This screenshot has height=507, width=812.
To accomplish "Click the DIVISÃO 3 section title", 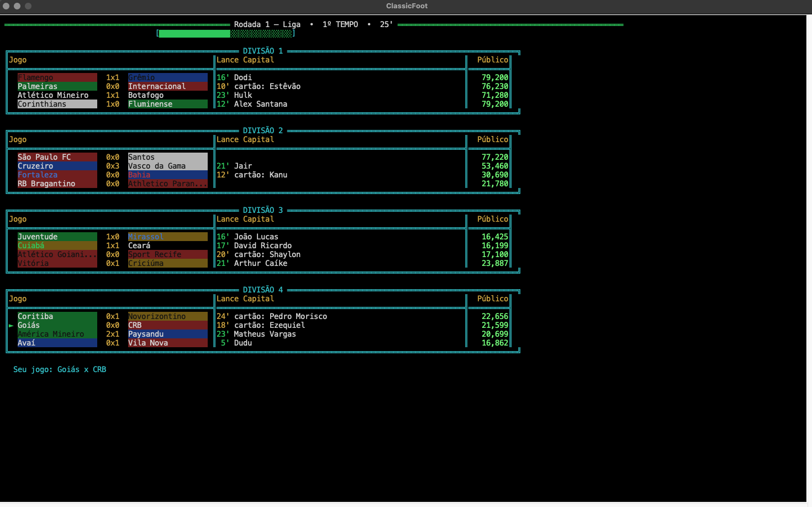I will coord(263,210).
